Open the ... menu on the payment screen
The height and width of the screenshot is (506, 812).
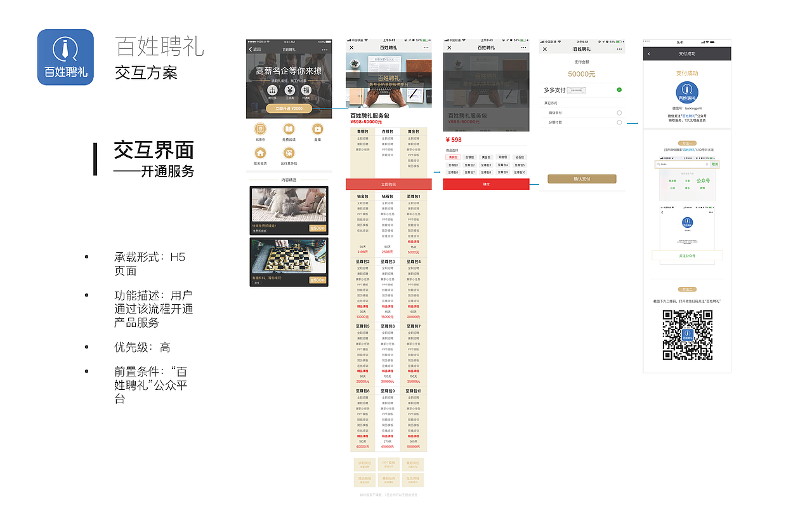coord(619,49)
